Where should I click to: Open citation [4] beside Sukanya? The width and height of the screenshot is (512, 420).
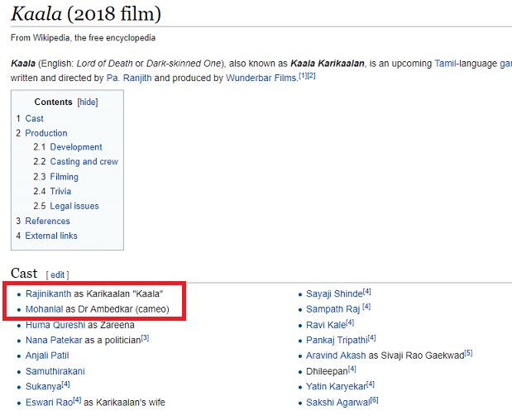65,384
